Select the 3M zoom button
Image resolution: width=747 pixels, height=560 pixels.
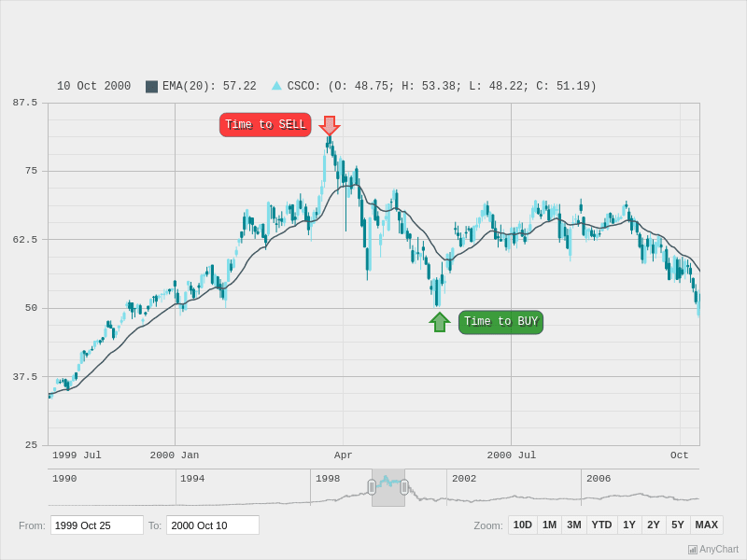click(574, 525)
